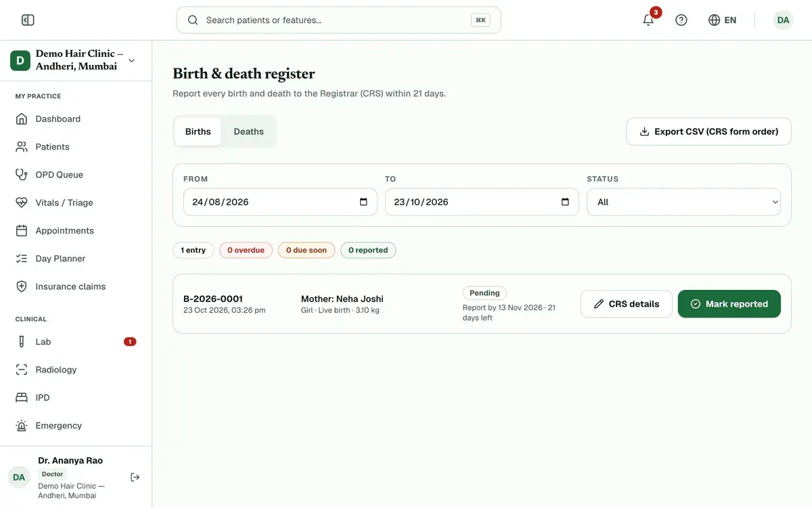Click the Vitals heartbeat icon

click(x=22, y=203)
